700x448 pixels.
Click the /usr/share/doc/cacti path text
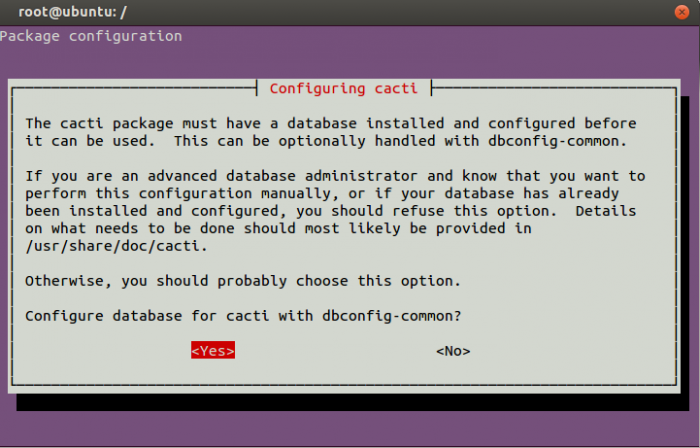101,246
